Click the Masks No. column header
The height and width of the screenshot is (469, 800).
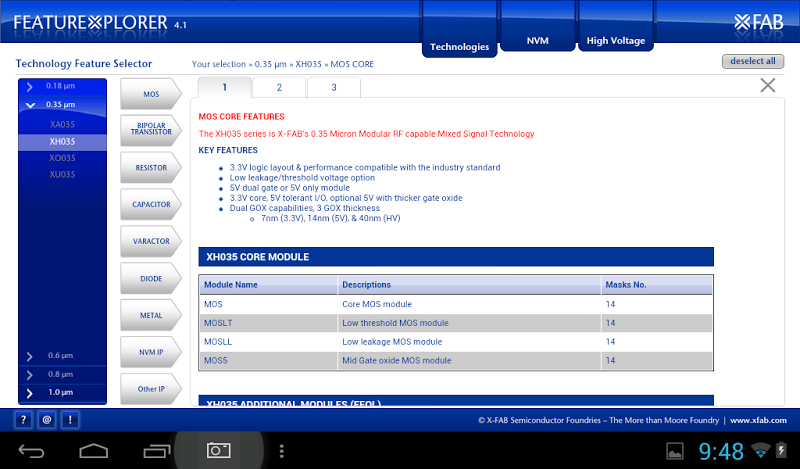pos(657,285)
